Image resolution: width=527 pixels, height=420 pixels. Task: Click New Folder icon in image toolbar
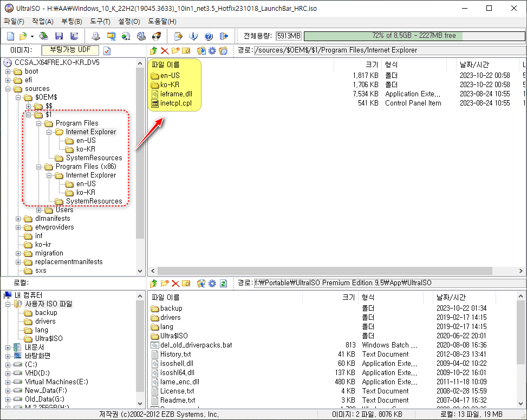pyautogui.click(x=175, y=51)
